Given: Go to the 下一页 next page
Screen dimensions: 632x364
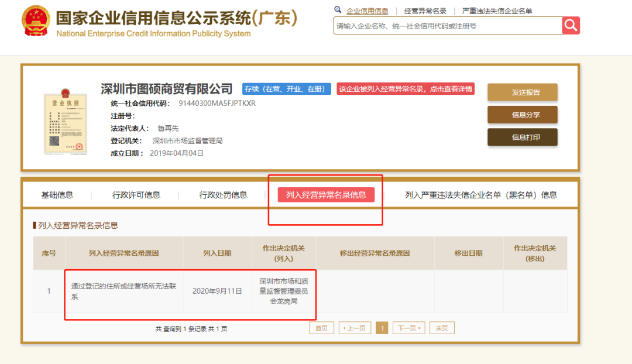Looking at the screenshot, I should [x=408, y=328].
